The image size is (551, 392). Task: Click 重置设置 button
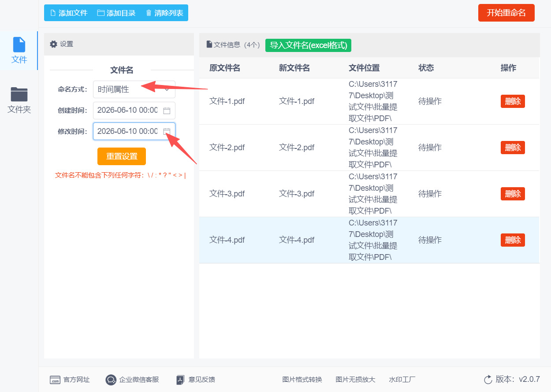coord(122,156)
